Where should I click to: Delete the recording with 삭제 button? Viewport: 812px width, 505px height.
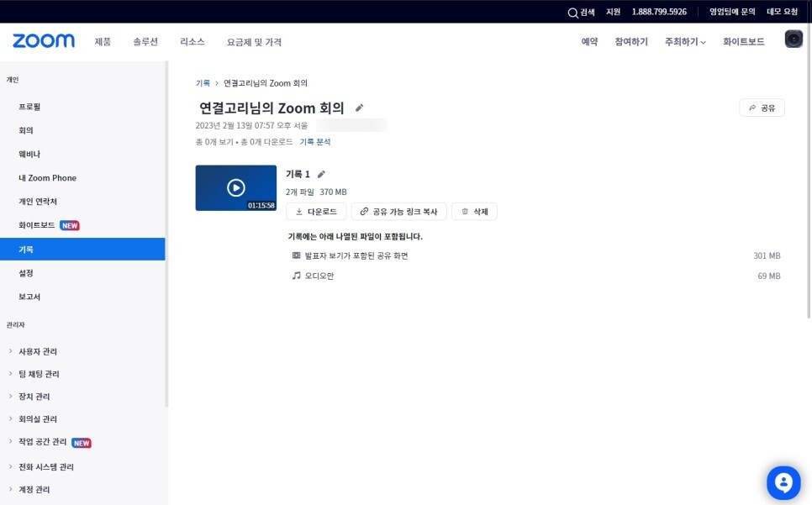tap(474, 212)
